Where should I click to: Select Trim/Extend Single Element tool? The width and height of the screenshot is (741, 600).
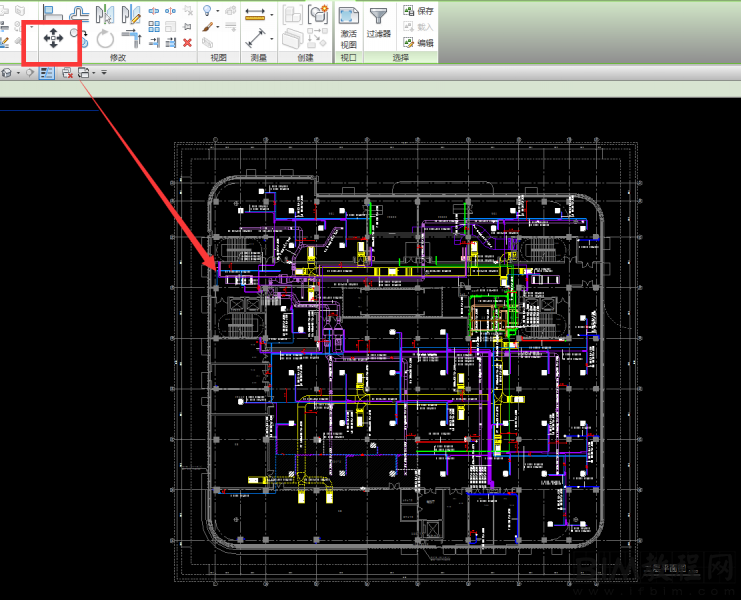click(x=154, y=43)
